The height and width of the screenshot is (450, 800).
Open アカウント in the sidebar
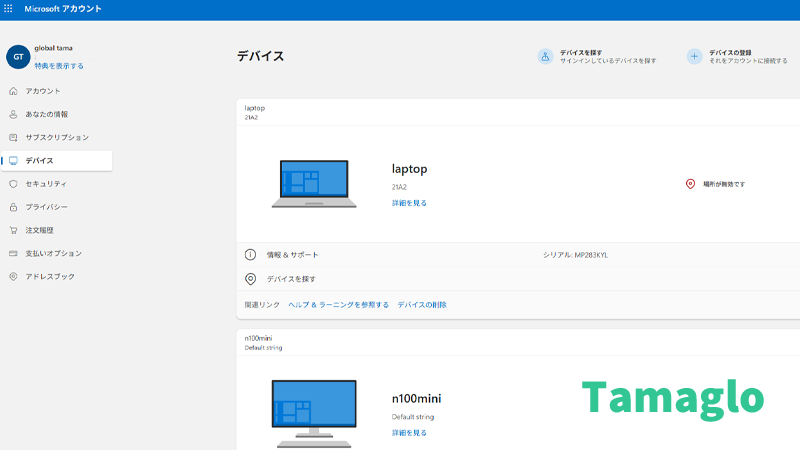point(43,91)
